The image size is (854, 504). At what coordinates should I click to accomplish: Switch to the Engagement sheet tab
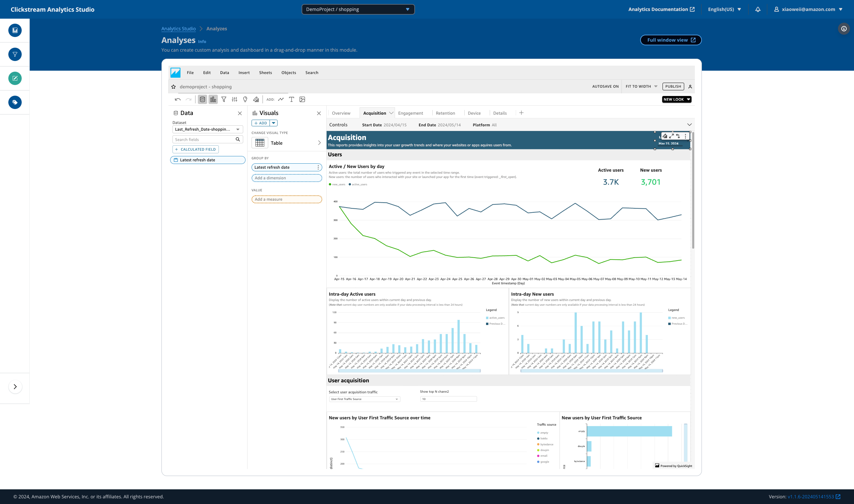tap(411, 113)
